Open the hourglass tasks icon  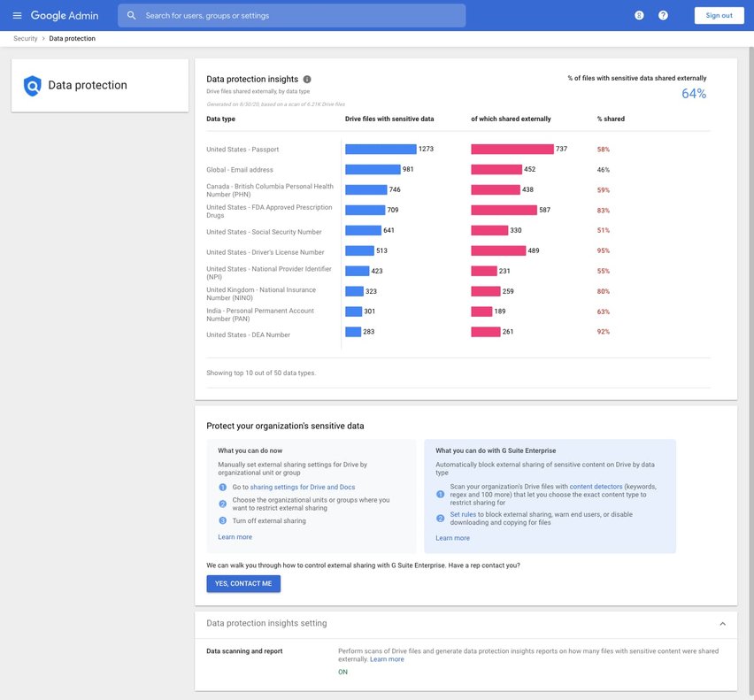(639, 15)
